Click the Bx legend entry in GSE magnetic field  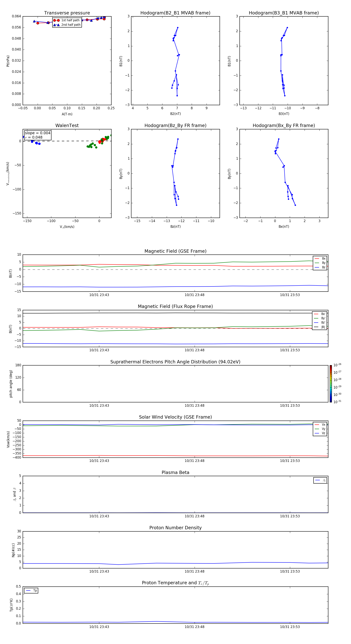[320, 259]
